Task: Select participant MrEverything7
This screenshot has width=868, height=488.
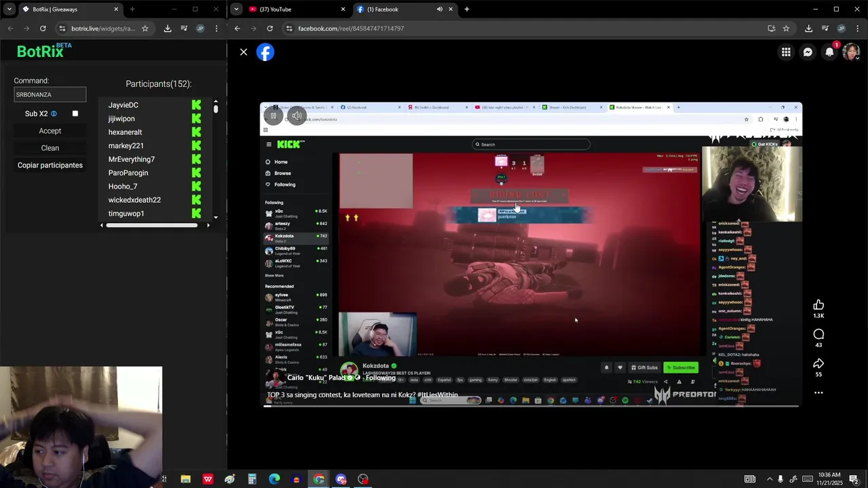Action: pos(132,159)
